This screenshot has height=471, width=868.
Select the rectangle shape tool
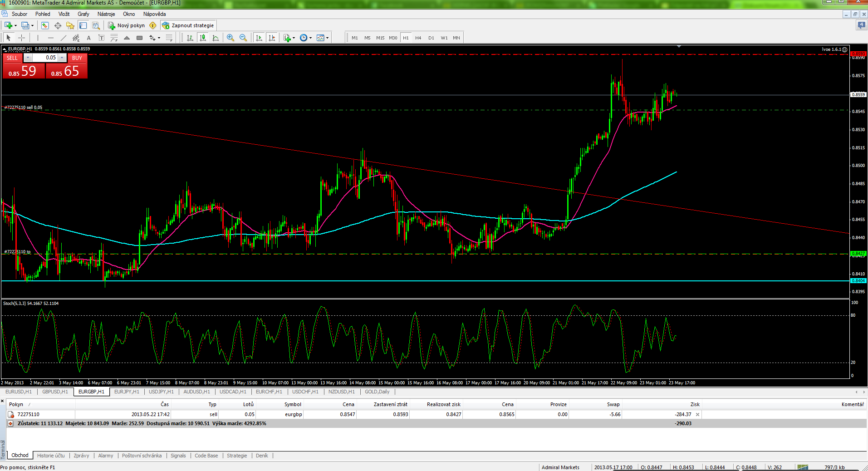[140, 38]
